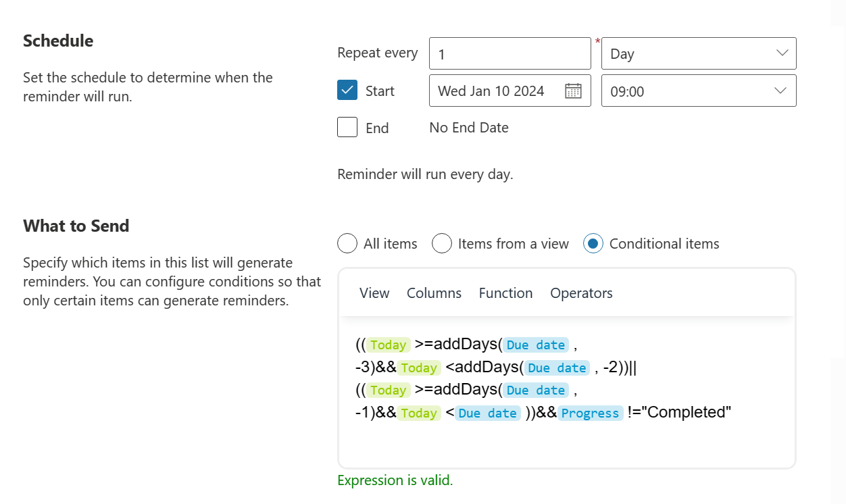Open the Start date calendar picker icon

[x=573, y=91]
